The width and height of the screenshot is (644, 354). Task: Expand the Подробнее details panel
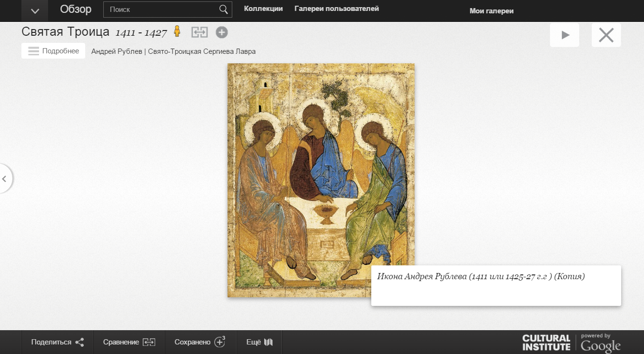53,51
